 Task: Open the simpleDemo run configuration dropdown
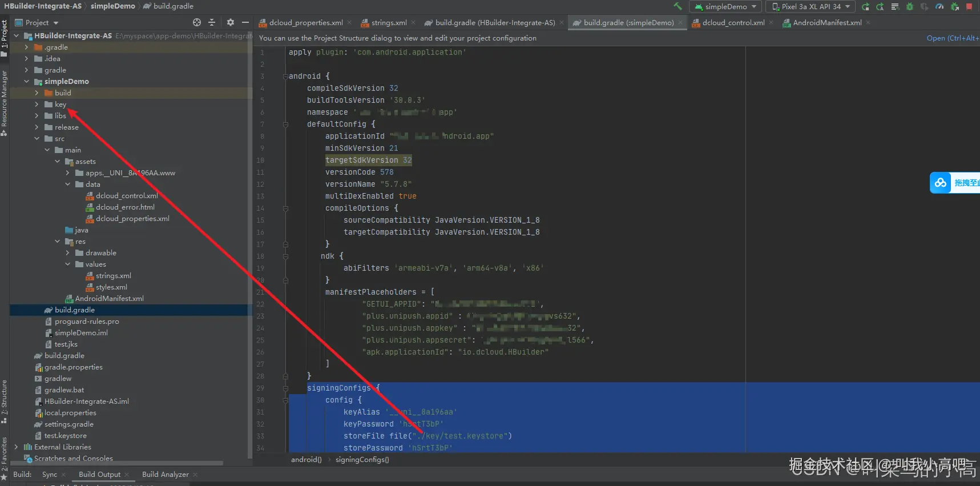[725, 6]
